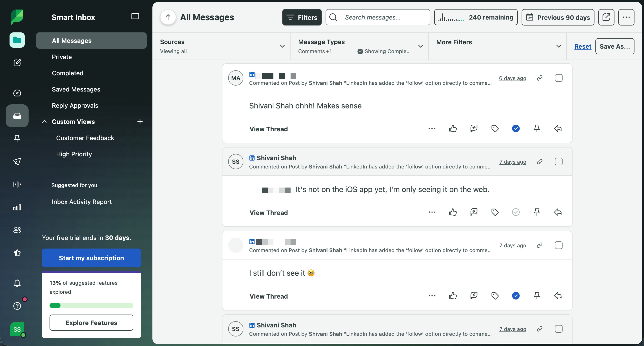Screen dimensions: 644x346
Task: Expand the More Filters dropdown
Action: [x=498, y=46]
